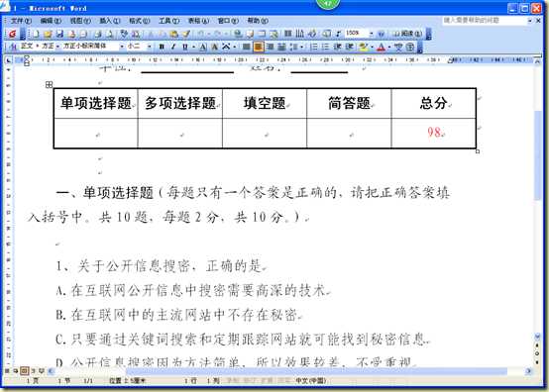Click the red PDF icon at toolbar start

(13, 34)
